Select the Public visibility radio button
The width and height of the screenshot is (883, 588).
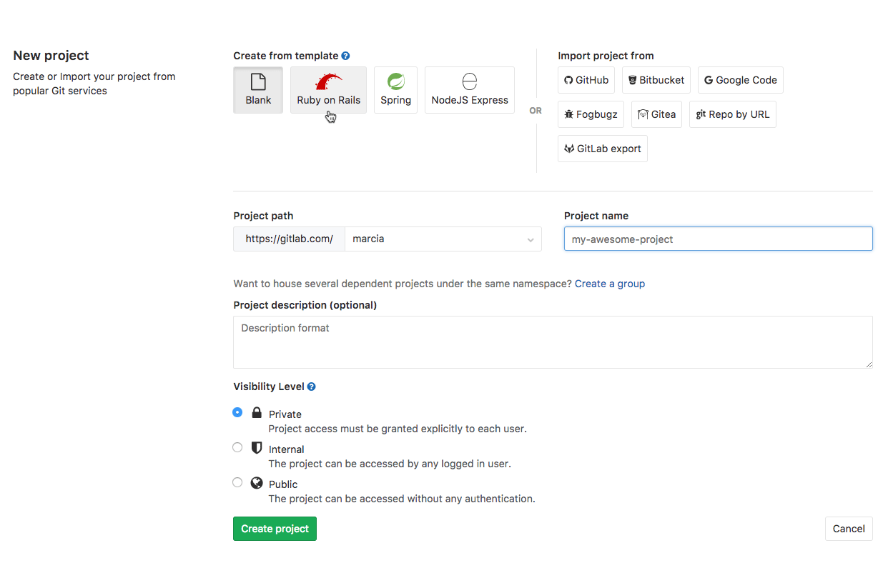tap(237, 482)
